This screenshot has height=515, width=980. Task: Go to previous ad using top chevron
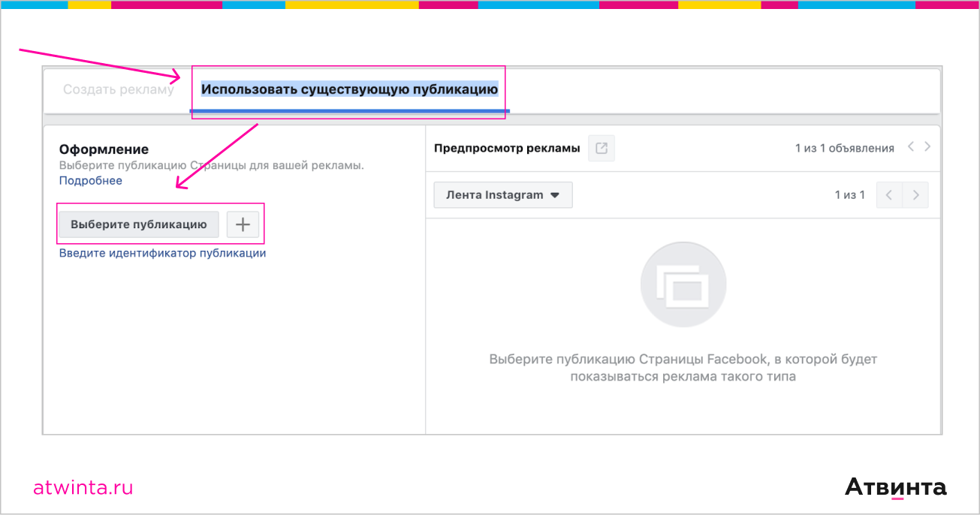point(911,147)
